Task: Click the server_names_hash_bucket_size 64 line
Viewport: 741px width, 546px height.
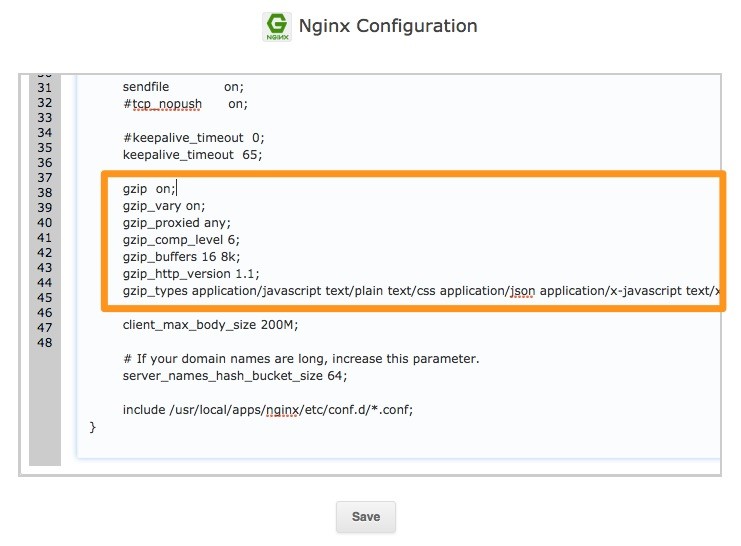Action: tap(235, 376)
